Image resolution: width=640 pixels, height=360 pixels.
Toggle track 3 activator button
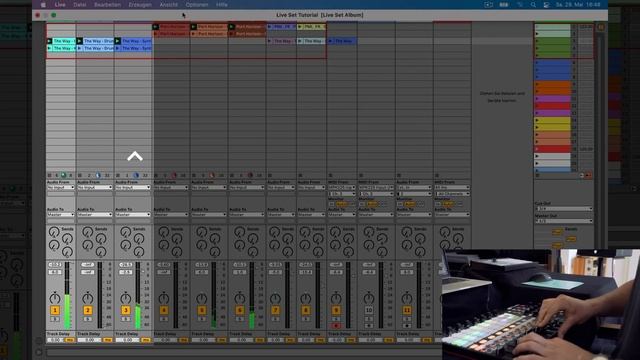pyautogui.click(x=125, y=310)
